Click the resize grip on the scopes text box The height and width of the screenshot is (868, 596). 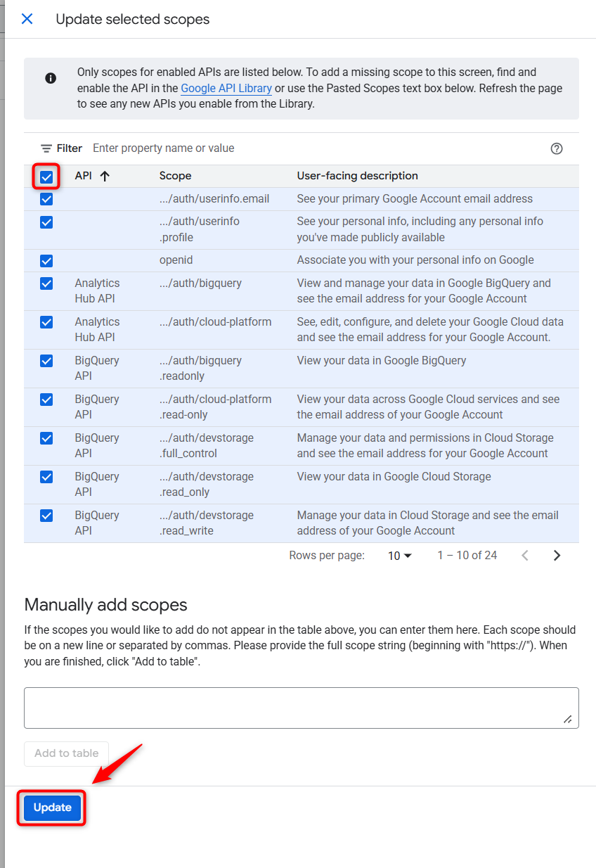(x=569, y=719)
